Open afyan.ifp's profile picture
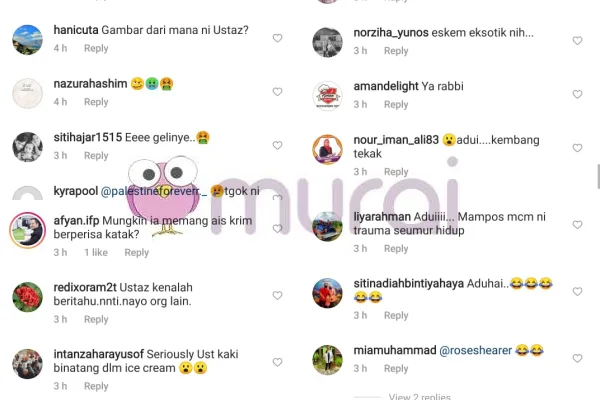 click(x=28, y=230)
